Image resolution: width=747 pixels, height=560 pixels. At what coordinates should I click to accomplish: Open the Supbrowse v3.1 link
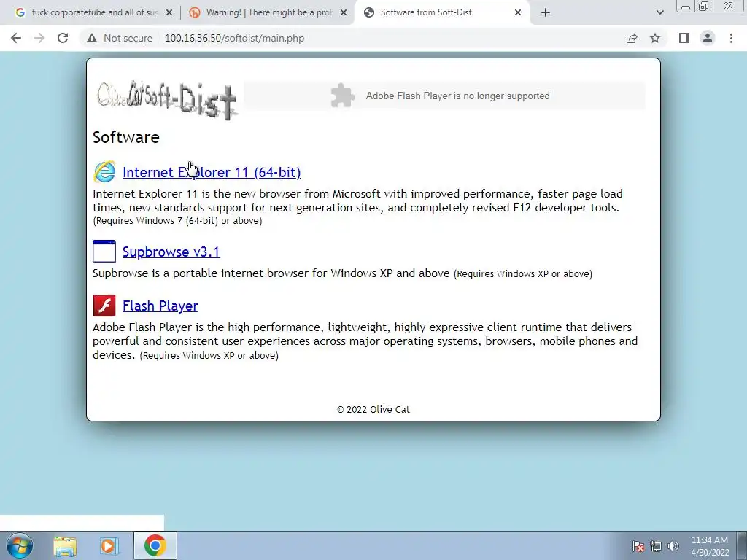pos(171,252)
